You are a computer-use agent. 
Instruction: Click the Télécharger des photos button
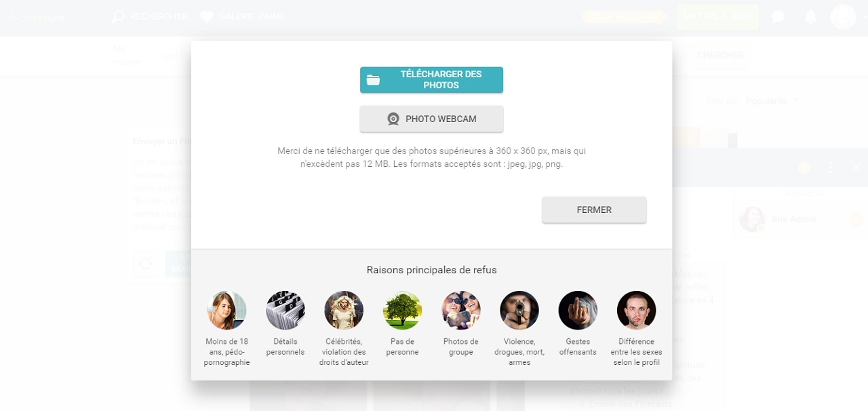coord(431,80)
